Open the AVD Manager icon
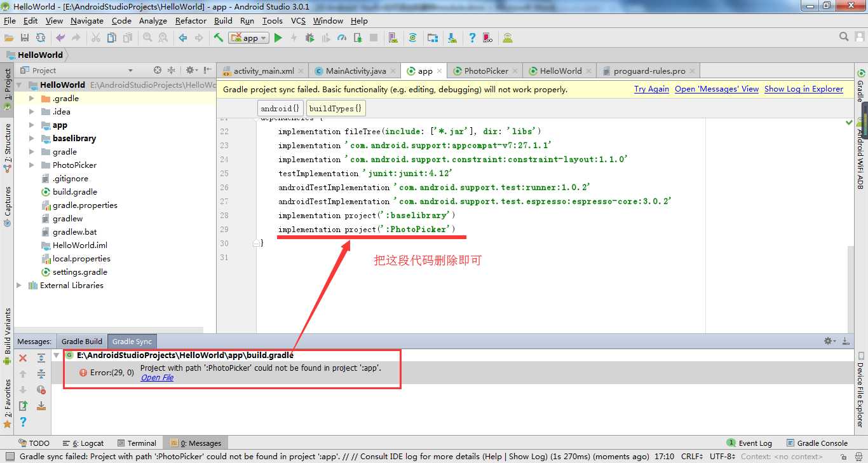Screen dimensions: 868x463 point(393,38)
